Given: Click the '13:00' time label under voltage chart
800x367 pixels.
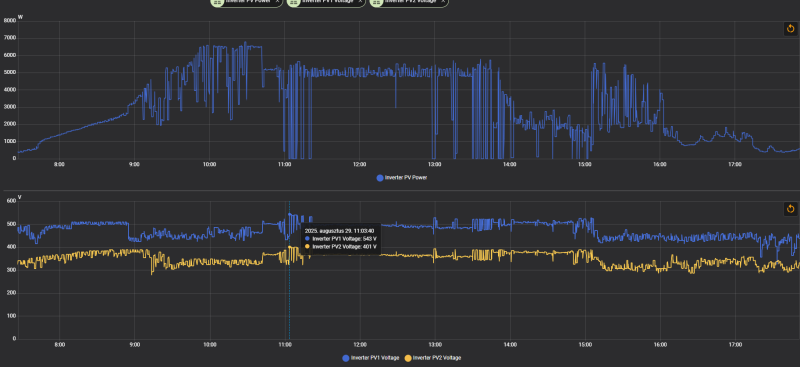Looking at the screenshot, I should 434,345.
